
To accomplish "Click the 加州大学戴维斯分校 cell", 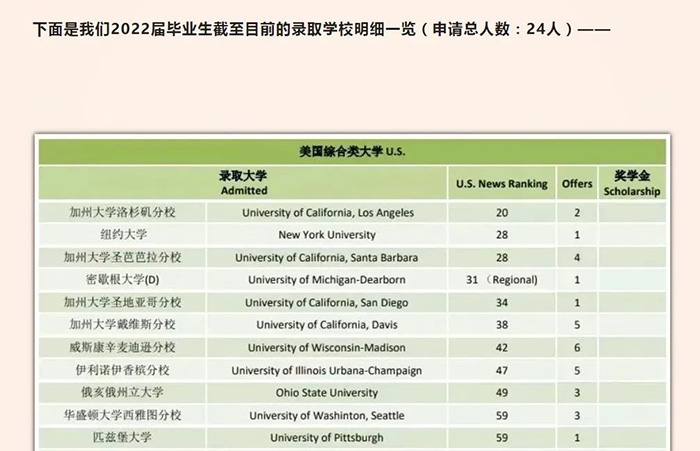I will pos(123,325).
